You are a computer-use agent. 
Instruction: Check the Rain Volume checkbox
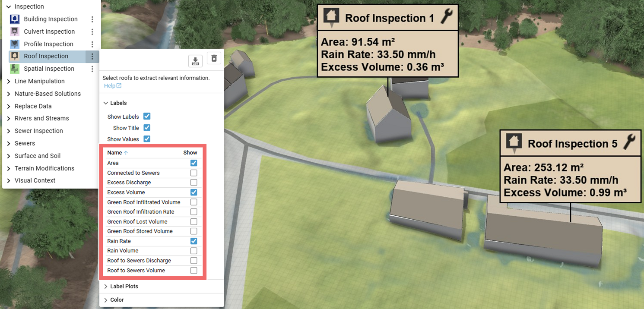pos(194,250)
